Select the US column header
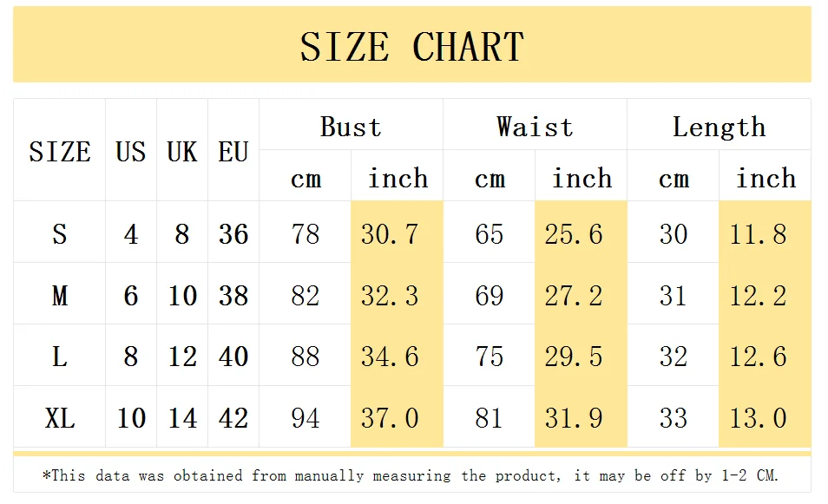 click(x=131, y=152)
